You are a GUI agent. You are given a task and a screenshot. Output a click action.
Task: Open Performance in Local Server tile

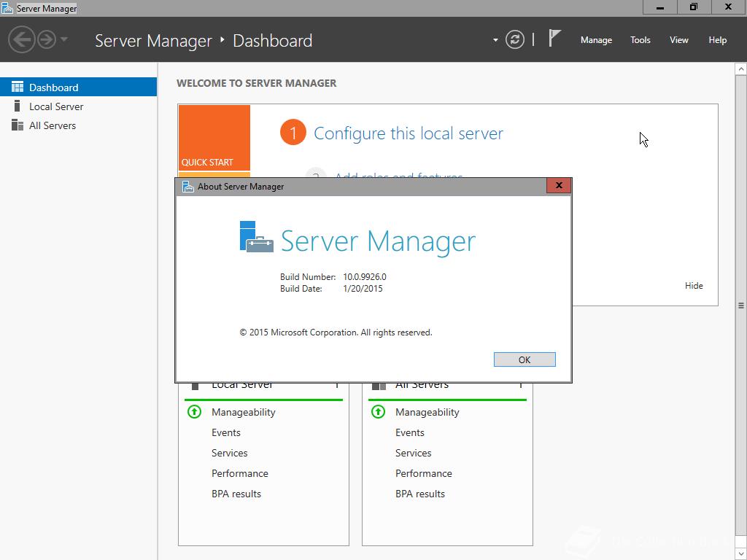(x=239, y=473)
